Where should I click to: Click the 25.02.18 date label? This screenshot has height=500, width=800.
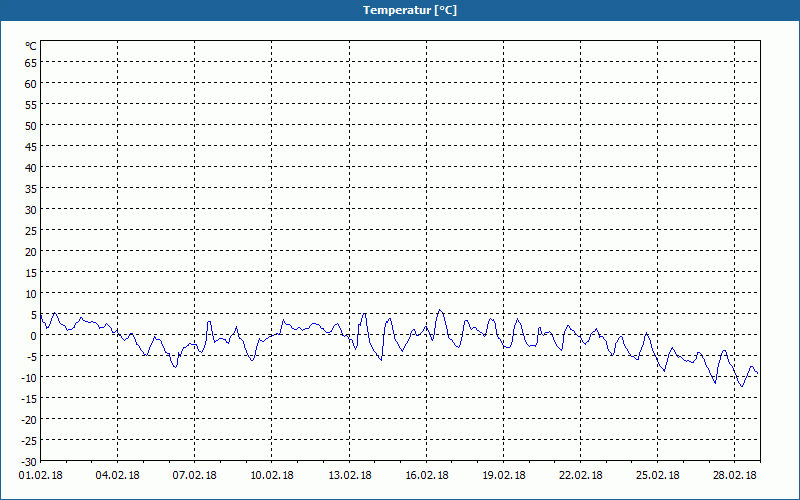pos(658,476)
